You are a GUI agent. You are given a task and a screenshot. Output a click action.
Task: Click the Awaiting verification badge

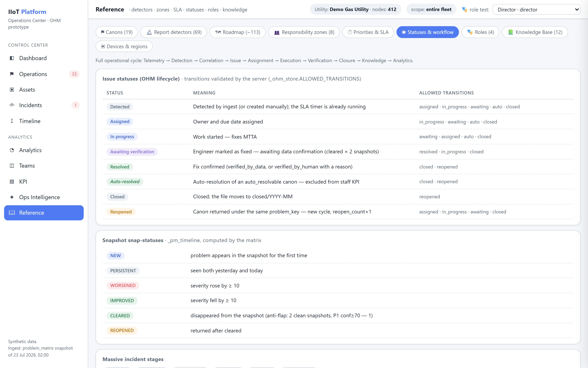coord(132,152)
